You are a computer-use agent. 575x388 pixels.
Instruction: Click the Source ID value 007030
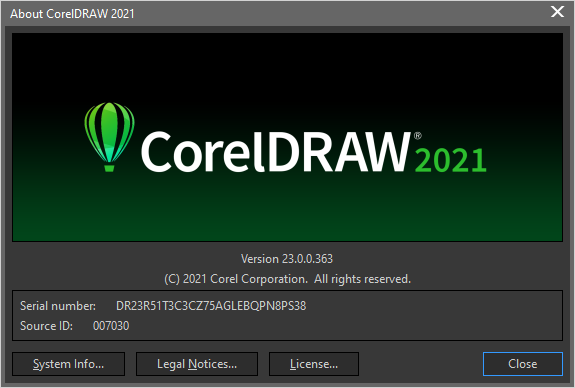pyautogui.click(x=111, y=326)
